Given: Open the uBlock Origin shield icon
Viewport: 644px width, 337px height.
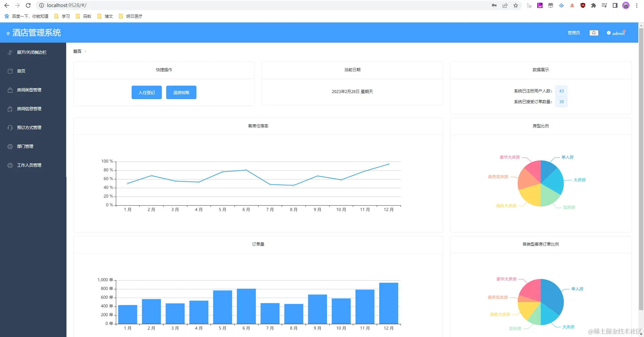Looking at the screenshot, I should 583,5.
